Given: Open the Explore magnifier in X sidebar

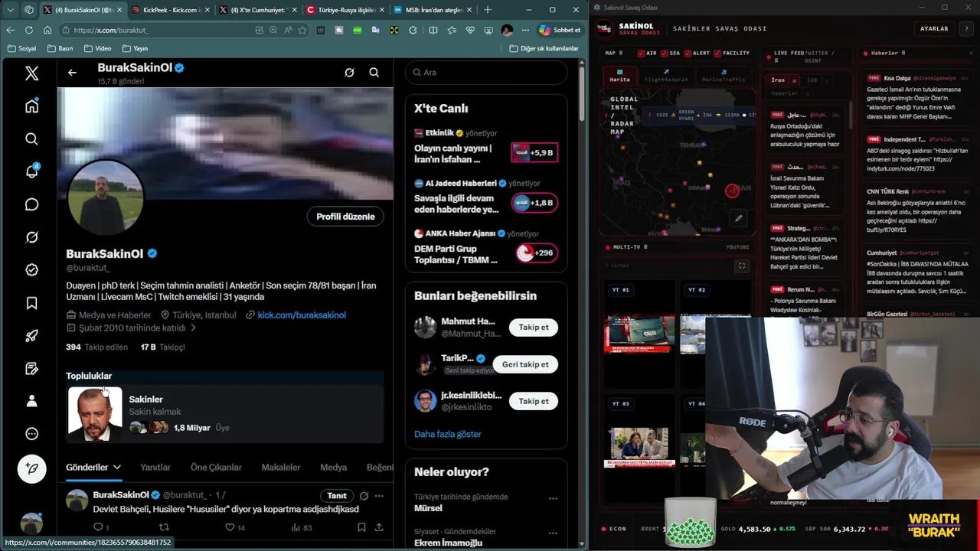Looking at the screenshot, I should [x=31, y=139].
